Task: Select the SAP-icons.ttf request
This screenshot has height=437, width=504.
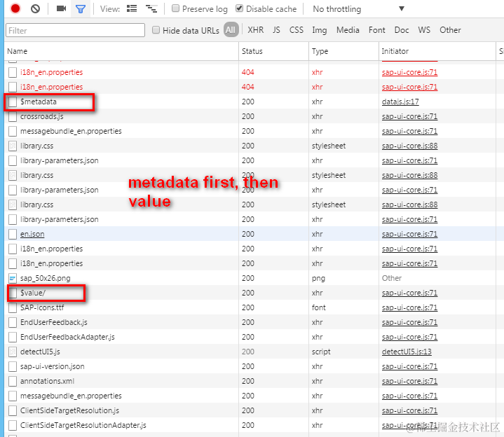Action: (42, 307)
